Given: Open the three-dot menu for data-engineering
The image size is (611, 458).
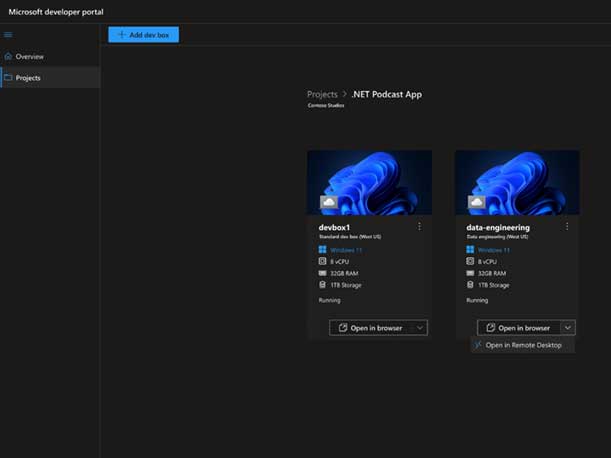Looking at the screenshot, I should [567, 227].
